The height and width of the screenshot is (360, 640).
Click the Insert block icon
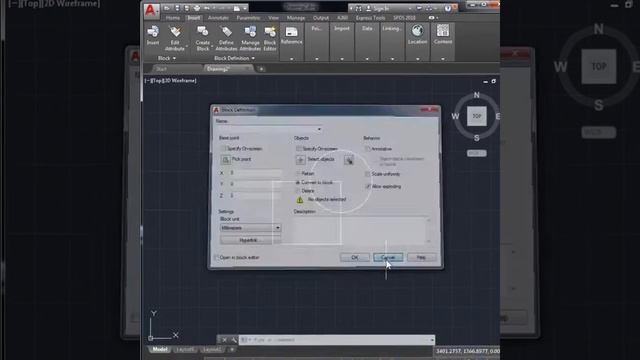pyautogui.click(x=153, y=31)
